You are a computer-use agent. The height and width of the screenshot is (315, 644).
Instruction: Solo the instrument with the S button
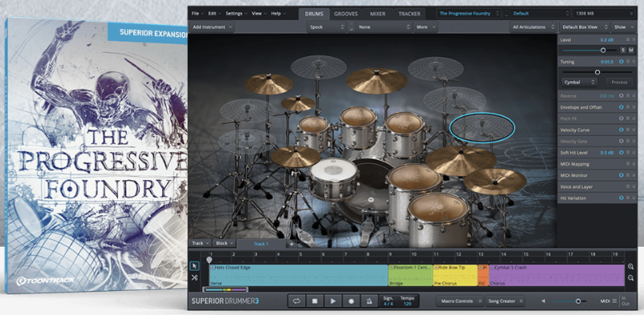[x=623, y=50]
